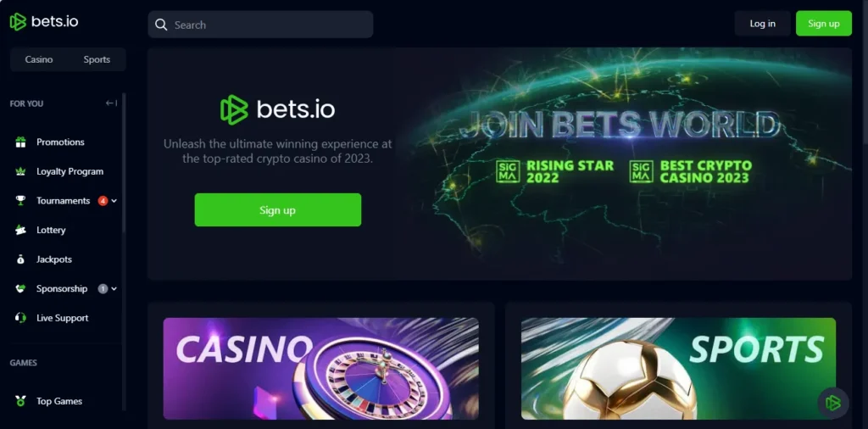Click the top-right Sign up button
Viewport: 868px width, 429px height.
tap(824, 23)
